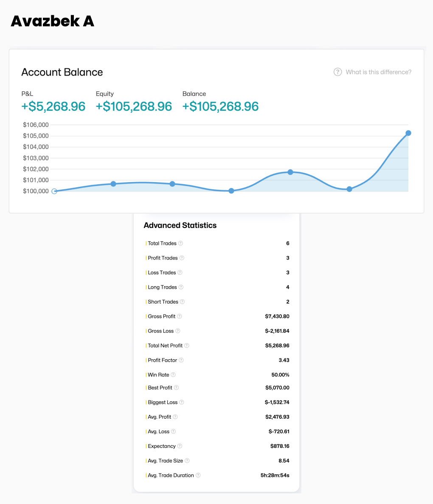
Task: Click the green P&L value +$5,268.96
Action: pos(53,106)
